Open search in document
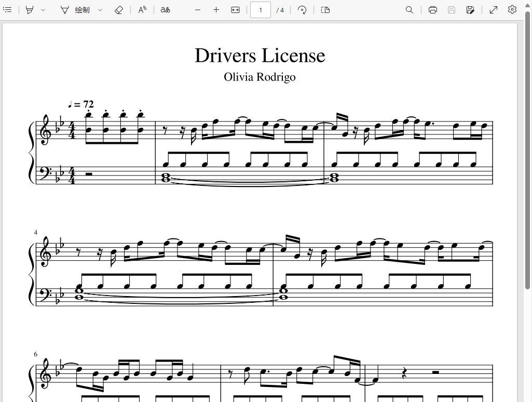Screen dimensions: 532x402 tap(410, 10)
